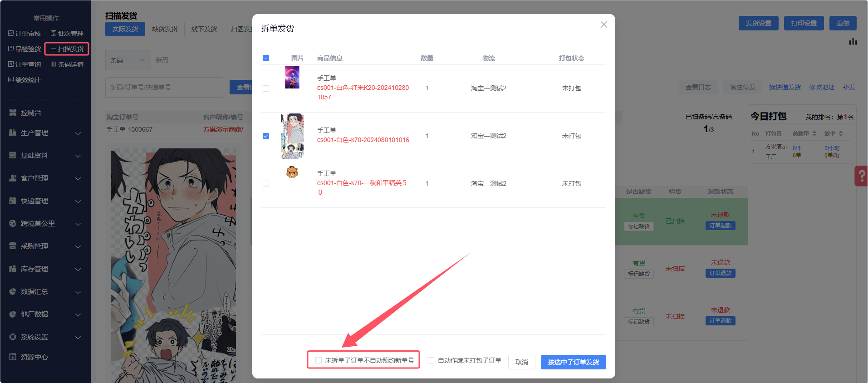This screenshot has width=868, height=383.
Task: Expand the 客户管理 menu
Action: (x=78, y=178)
